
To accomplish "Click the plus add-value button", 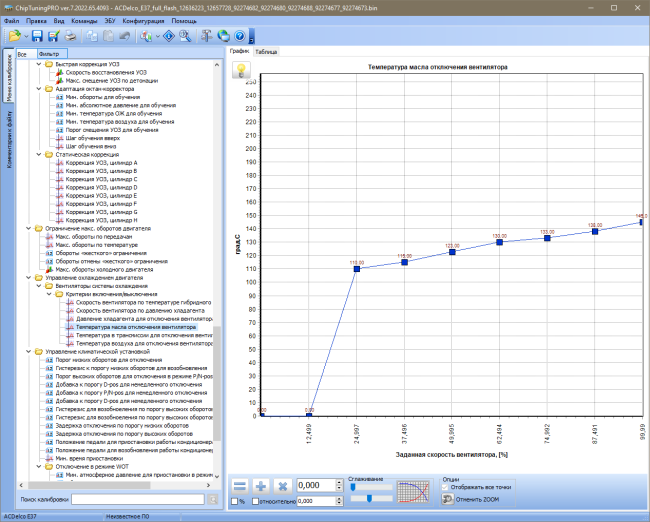I will point(261,486).
